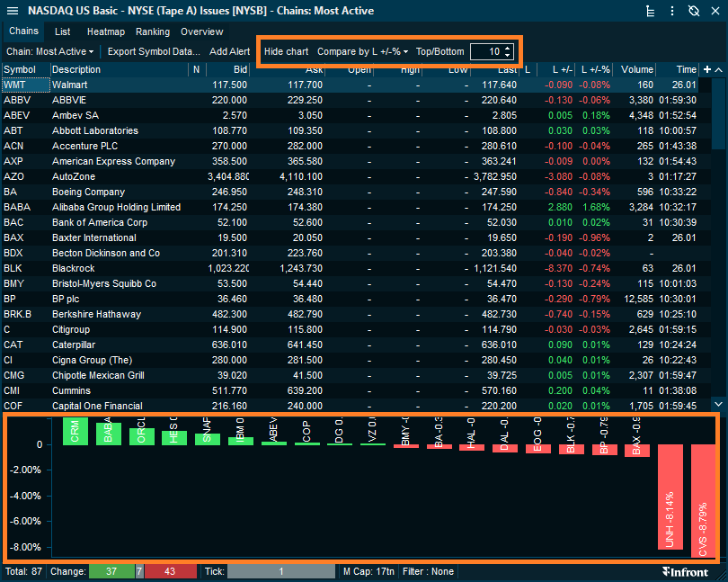Click the plus icon to add column
728x582 pixels.
tap(707, 69)
